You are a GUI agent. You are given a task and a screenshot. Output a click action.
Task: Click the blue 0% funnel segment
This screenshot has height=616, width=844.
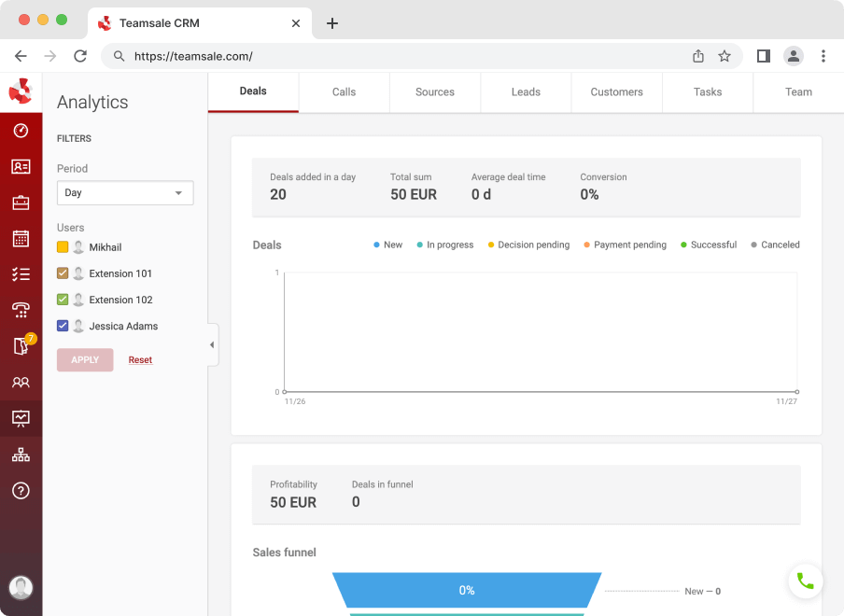point(467,590)
